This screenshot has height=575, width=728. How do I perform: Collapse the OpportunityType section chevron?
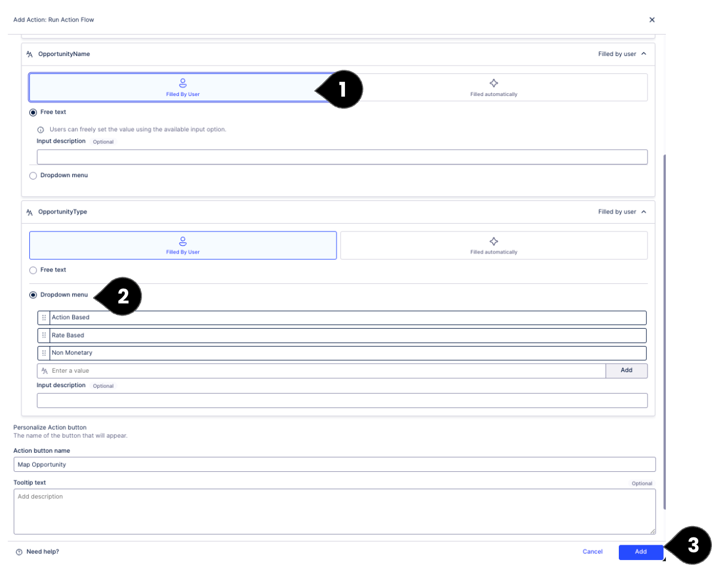pyautogui.click(x=643, y=212)
